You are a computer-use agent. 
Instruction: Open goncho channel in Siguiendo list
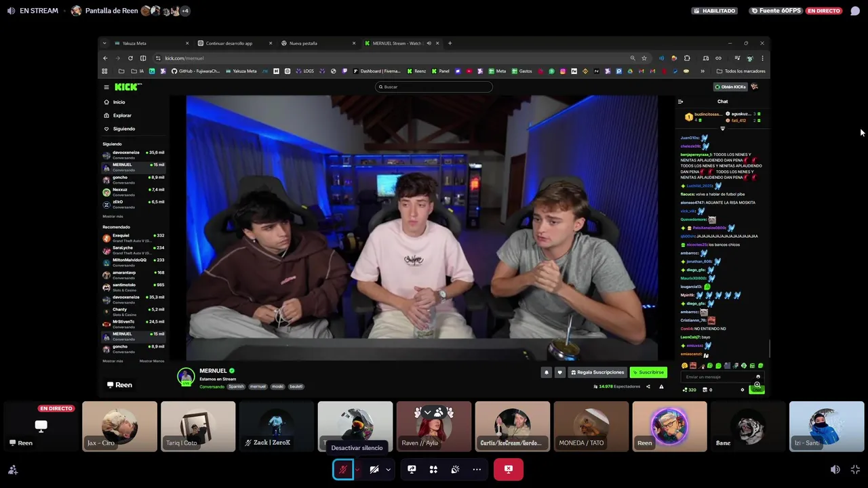(x=134, y=180)
